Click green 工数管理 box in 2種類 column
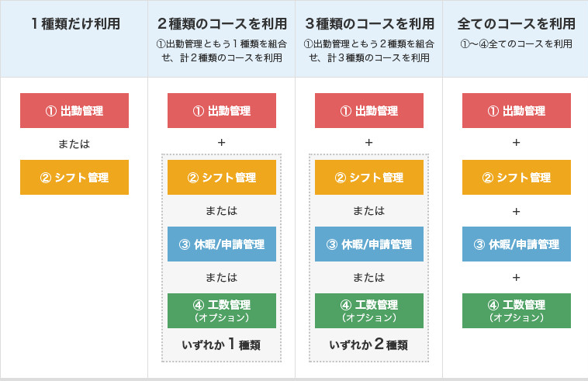This screenshot has width=588, height=381. pyautogui.click(x=222, y=311)
